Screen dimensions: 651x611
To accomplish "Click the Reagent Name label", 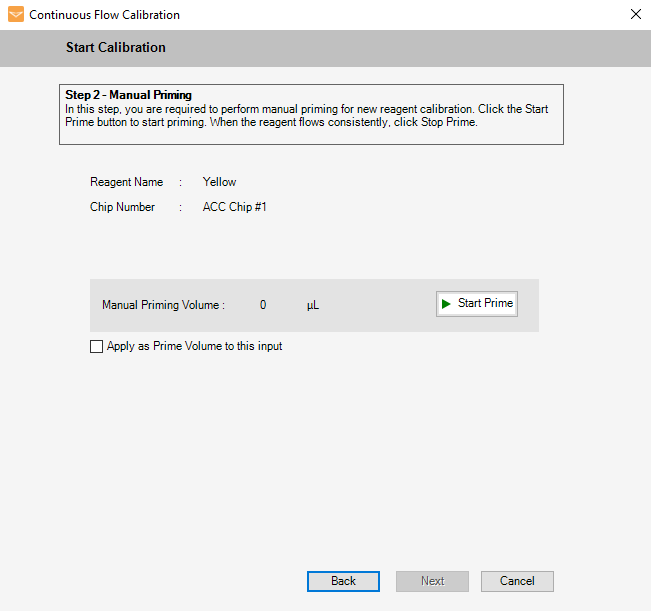I will pyautogui.click(x=126, y=182).
